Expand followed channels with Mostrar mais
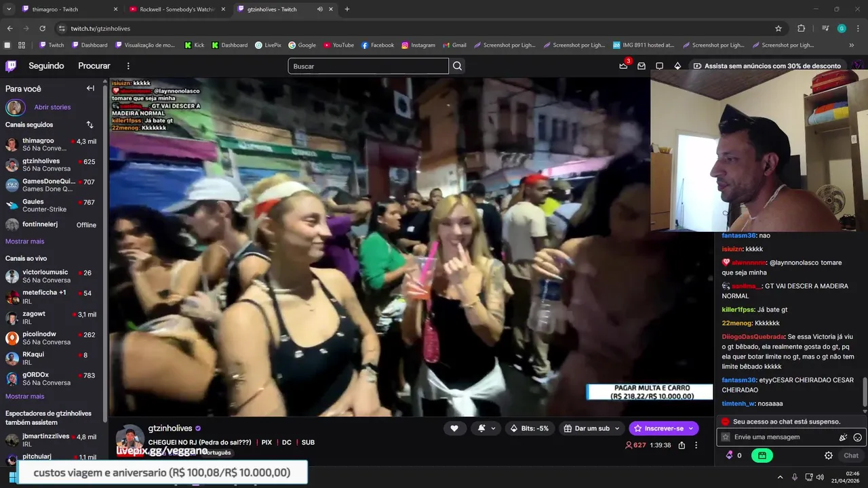 [x=24, y=241]
